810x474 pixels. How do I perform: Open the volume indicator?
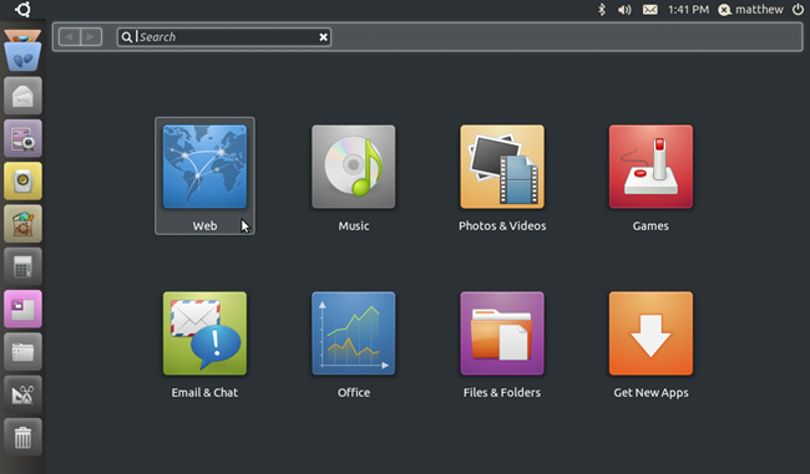tap(625, 10)
